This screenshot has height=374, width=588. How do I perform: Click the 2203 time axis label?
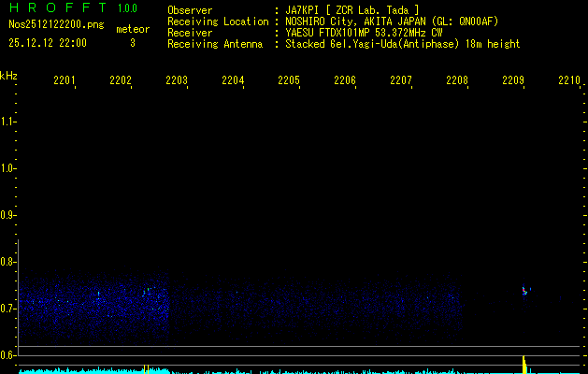(x=177, y=81)
